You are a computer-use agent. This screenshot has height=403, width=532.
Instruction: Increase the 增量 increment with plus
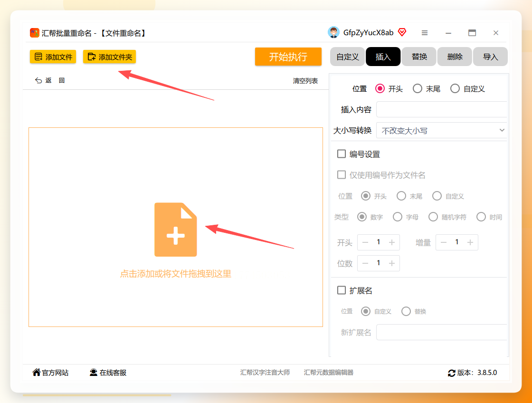click(x=470, y=242)
